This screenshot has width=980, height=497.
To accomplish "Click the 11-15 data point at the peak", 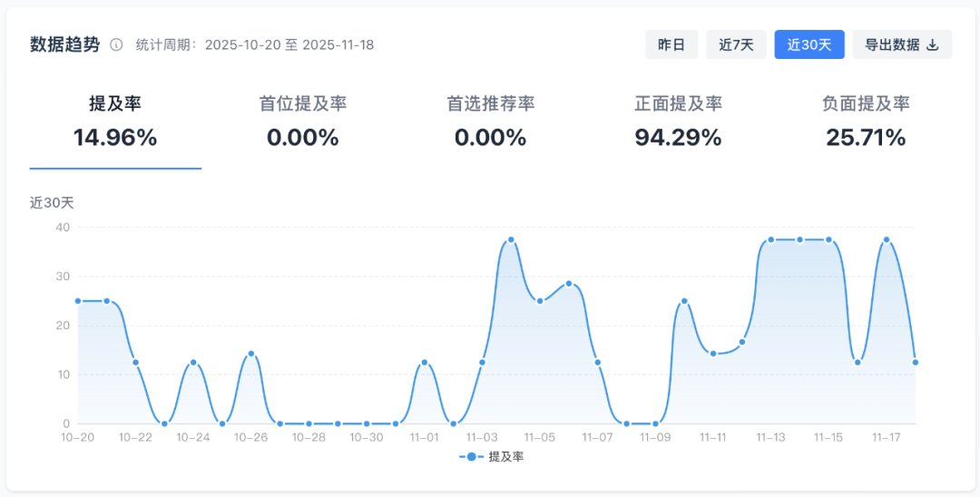I will (828, 239).
